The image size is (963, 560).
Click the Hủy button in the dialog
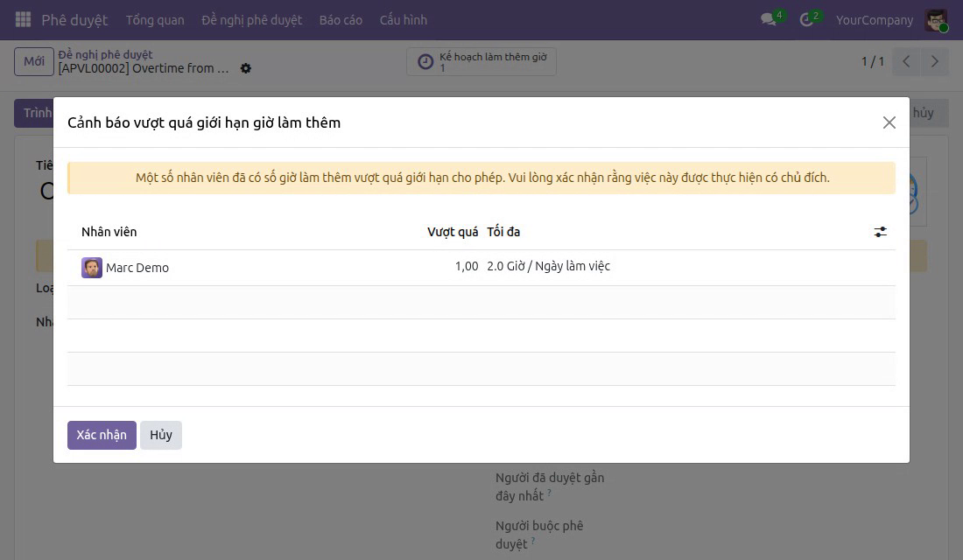[161, 435]
